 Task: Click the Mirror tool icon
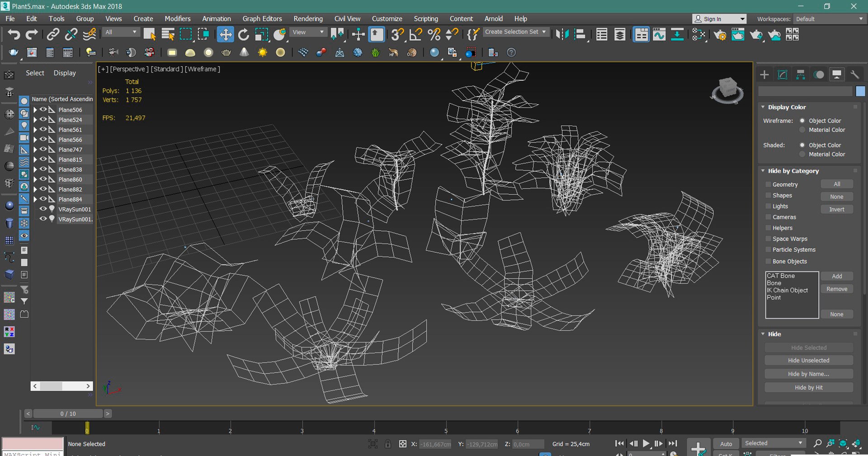562,34
